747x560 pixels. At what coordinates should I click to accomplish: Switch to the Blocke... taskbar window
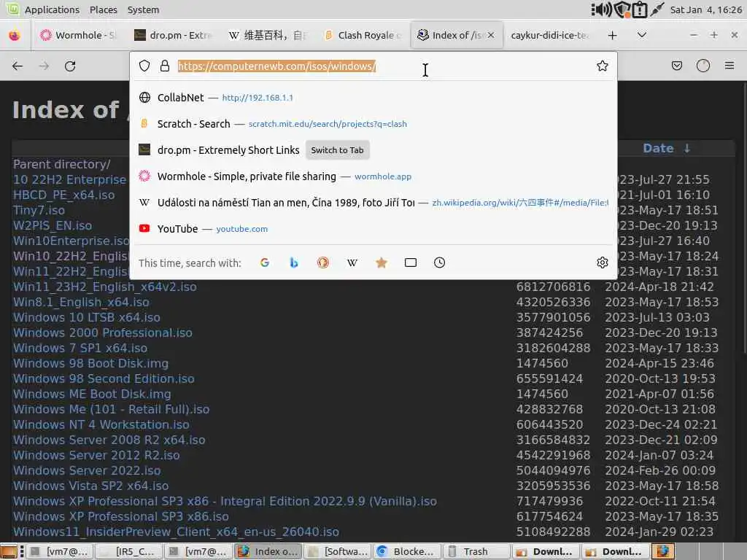tap(408, 551)
